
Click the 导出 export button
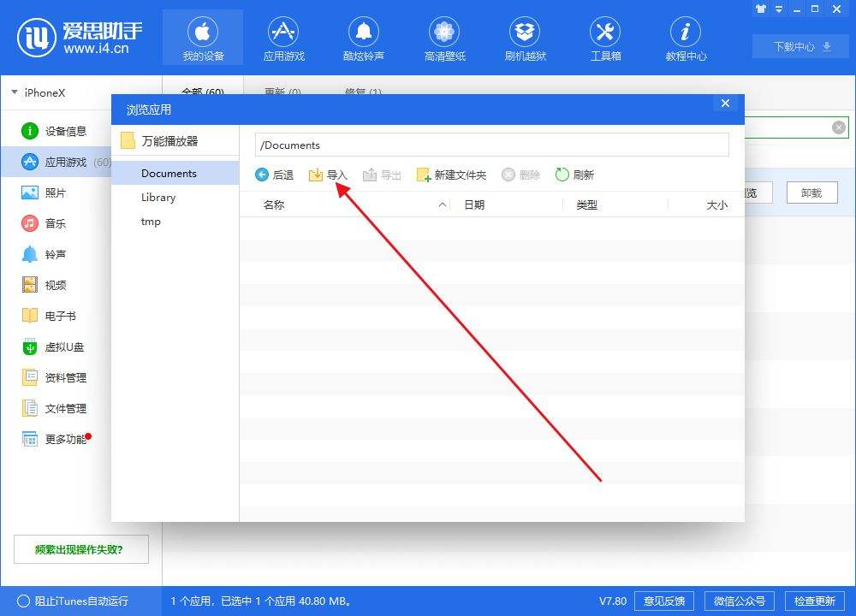point(382,175)
